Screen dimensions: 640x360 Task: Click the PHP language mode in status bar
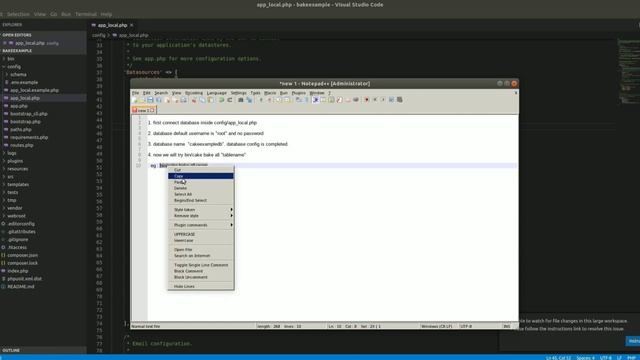pyautogui.click(x=631, y=358)
